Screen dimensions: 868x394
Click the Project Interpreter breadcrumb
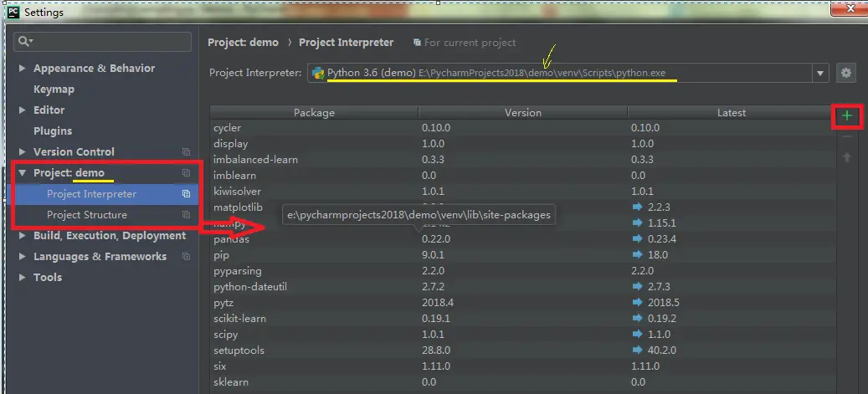point(346,43)
